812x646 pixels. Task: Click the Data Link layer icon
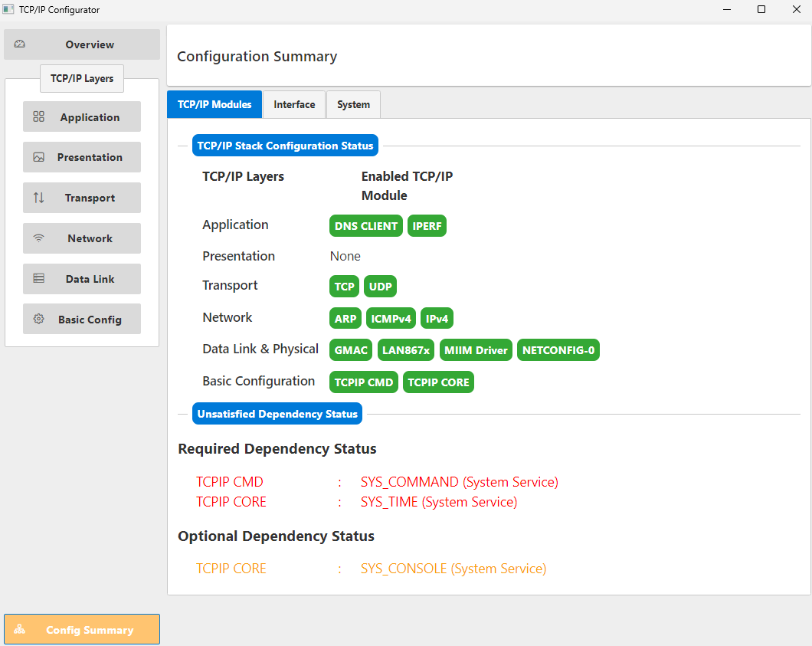(39, 279)
